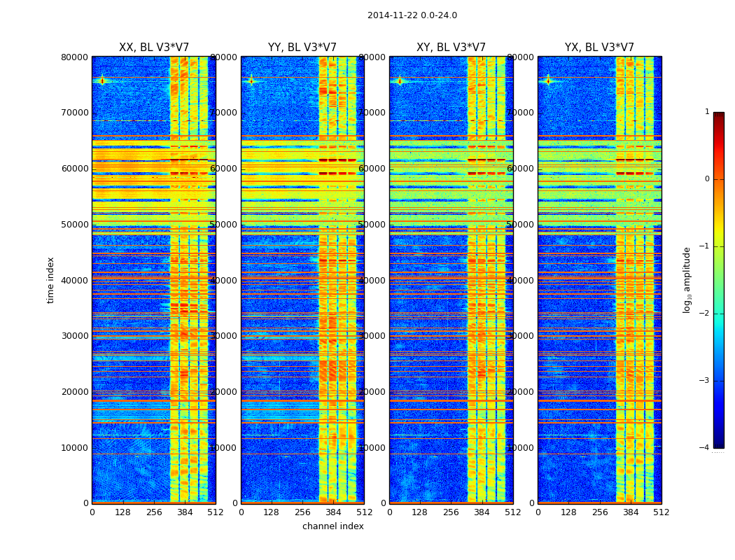Image resolution: width=735 pixels, height=560 pixels.
Task: Click colorbar tick label "0"
Action: coord(707,179)
